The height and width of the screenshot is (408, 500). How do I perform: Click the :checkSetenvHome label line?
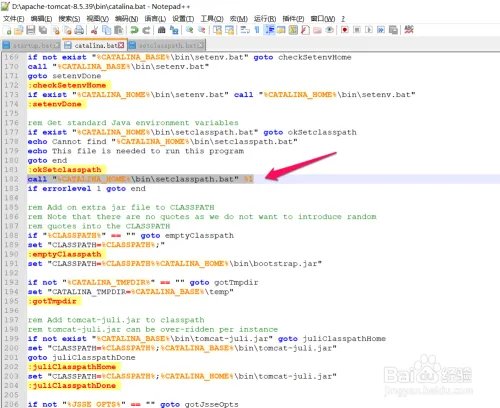67,85
